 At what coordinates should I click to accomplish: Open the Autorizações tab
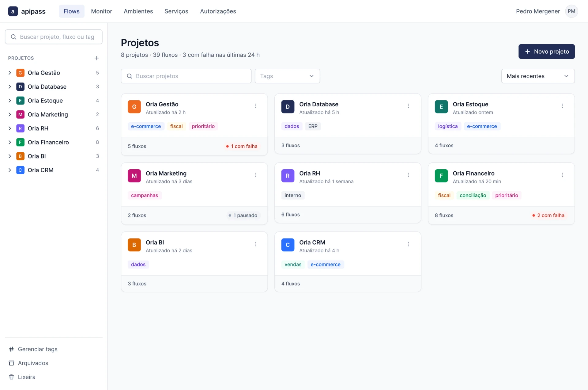pyautogui.click(x=218, y=11)
